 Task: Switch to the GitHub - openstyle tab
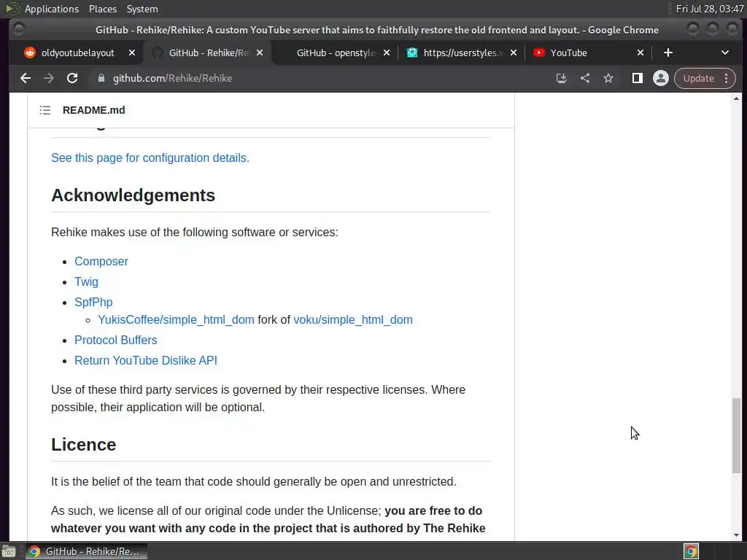pyautogui.click(x=336, y=52)
